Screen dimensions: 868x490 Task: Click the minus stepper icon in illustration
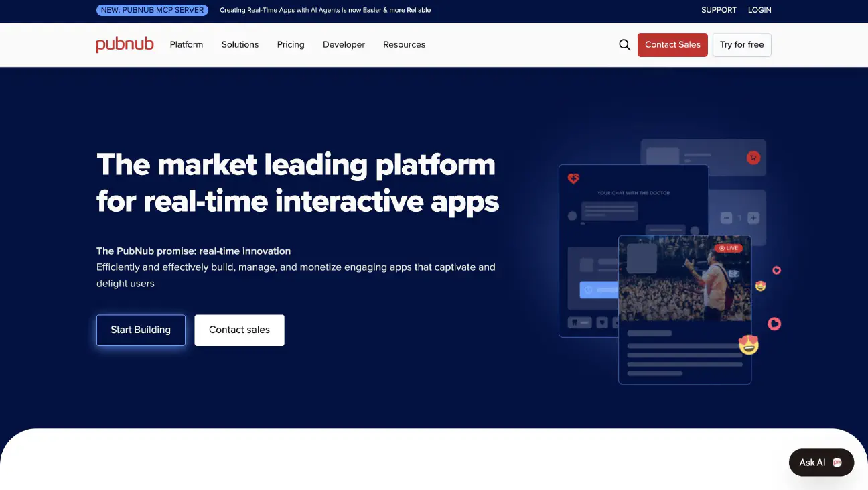pos(726,218)
